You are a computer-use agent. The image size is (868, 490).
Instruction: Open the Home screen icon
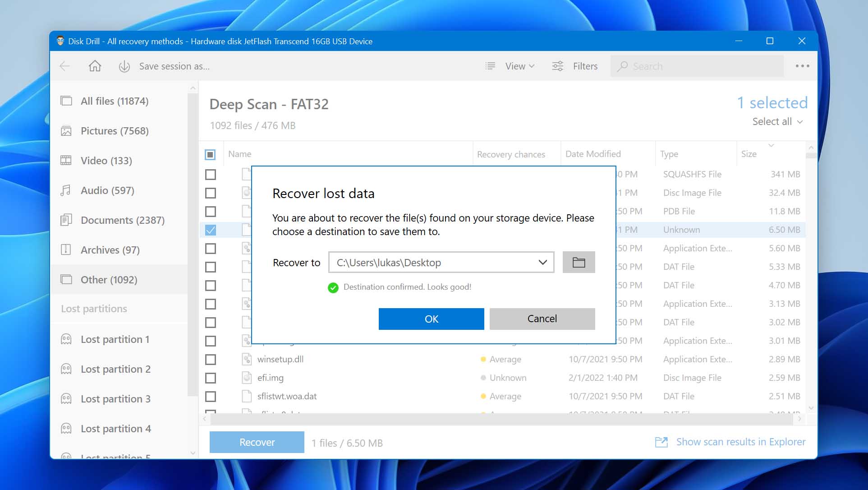[x=95, y=66]
